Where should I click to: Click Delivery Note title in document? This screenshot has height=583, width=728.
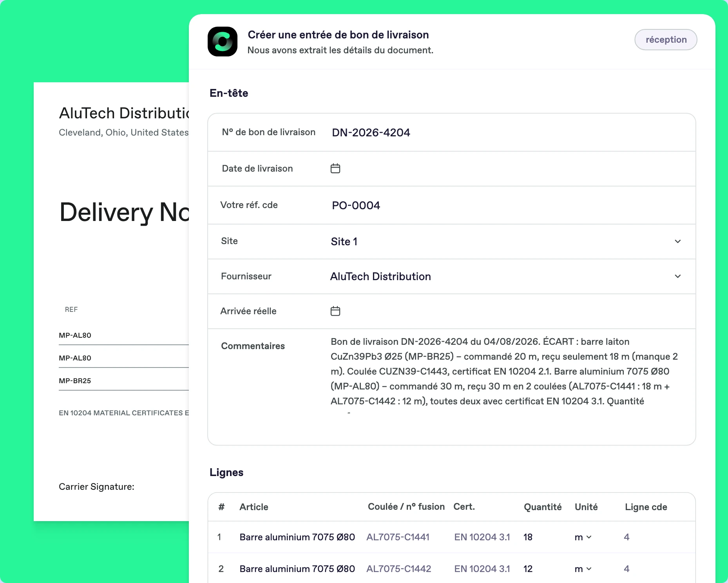click(124, 212)
